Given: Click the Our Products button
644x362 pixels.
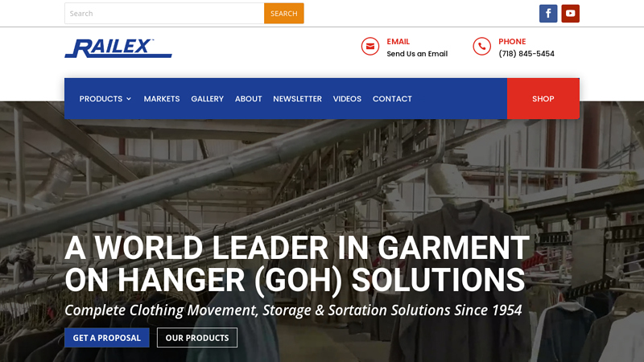Looking at the screenshot, I should [197, 338].
